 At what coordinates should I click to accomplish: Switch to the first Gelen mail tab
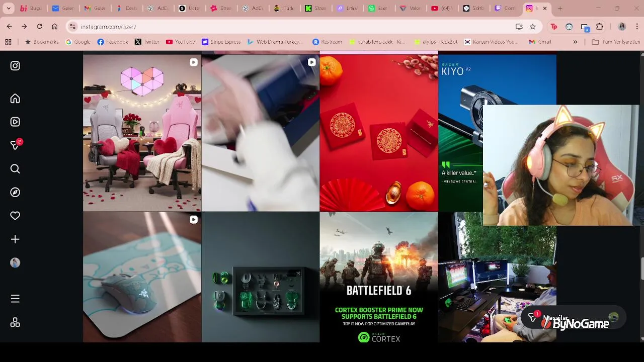tap(62, 9)
